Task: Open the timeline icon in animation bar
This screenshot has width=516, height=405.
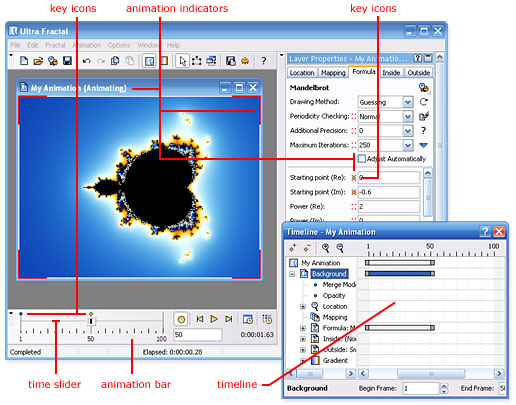Action: pos(267,319)
